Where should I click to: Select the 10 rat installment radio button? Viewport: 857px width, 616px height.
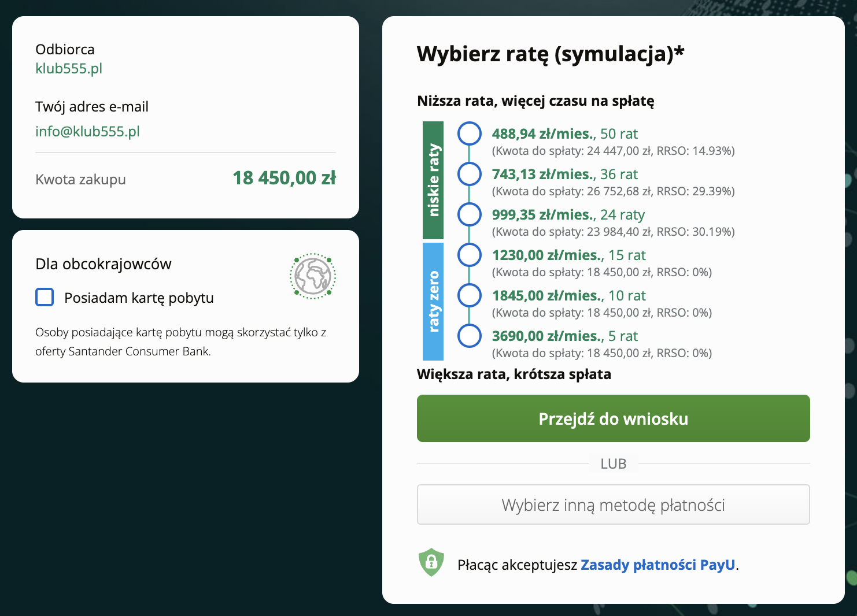tap(469, 295)
